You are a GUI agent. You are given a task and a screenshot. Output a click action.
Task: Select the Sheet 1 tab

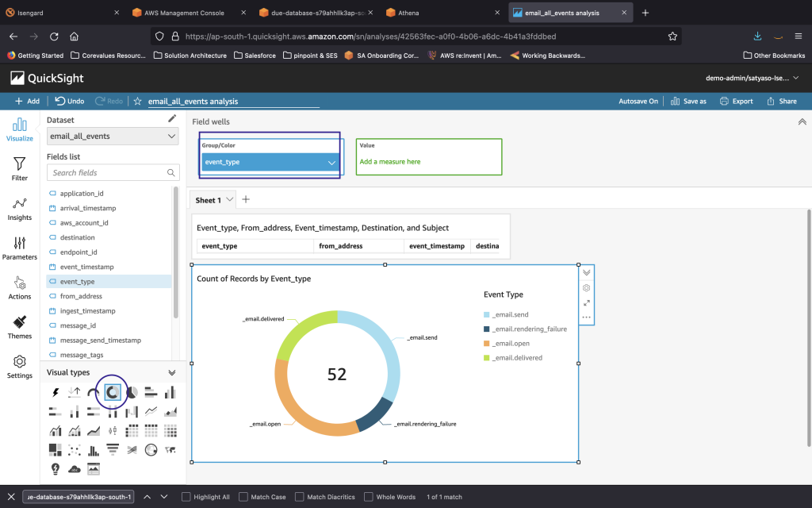(x=209, y=200)
